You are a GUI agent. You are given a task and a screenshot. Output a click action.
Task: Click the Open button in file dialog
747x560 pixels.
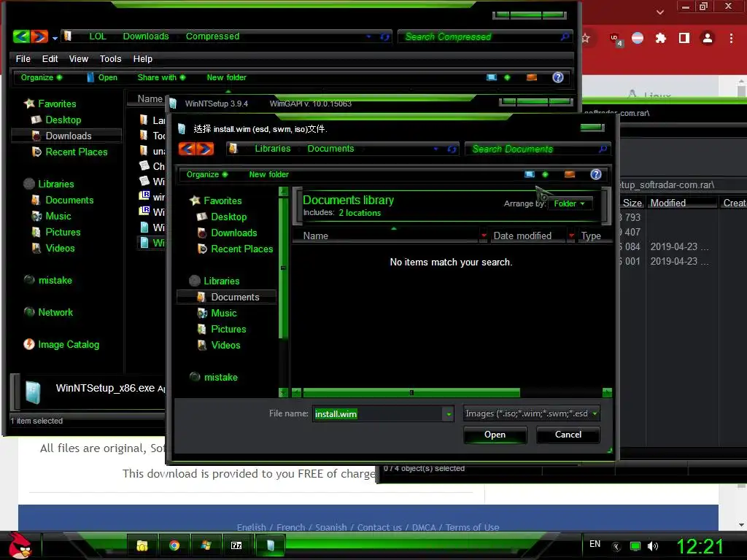point(495,435)
